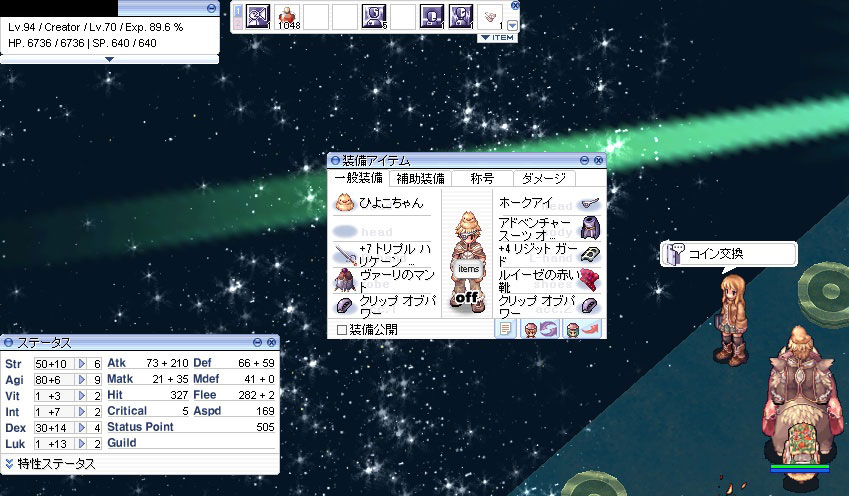
Task: Click the Lv.94 / Creator info line
Action: click(95, 27)
